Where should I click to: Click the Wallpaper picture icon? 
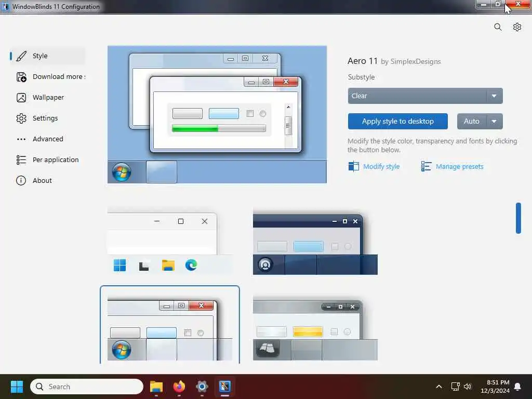pos(21,98)
